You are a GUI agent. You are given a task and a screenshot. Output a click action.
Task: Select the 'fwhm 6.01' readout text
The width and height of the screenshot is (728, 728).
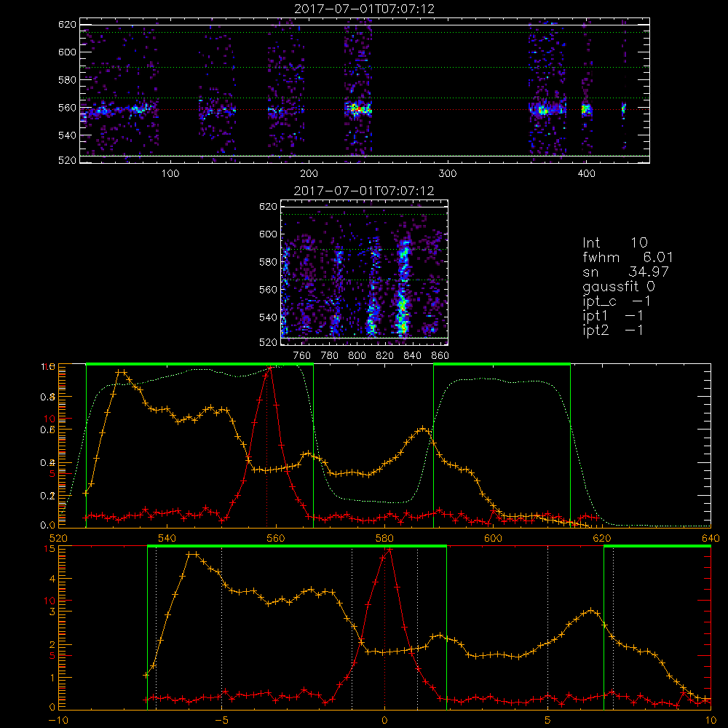click(628, 257)
